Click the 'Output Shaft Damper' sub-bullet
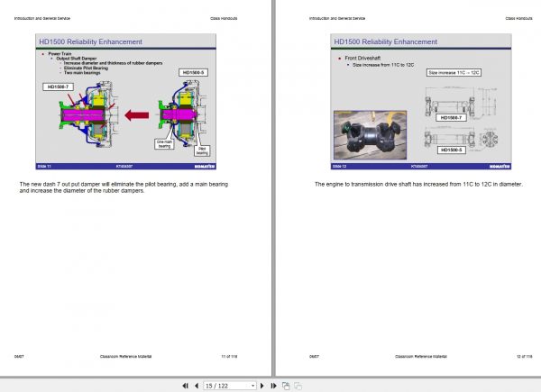 click(77, 59)
